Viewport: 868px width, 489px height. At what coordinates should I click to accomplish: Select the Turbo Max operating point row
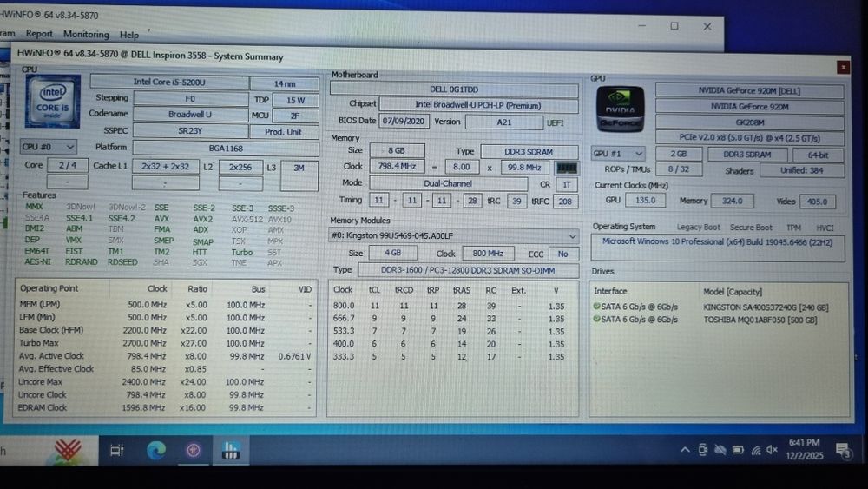[165, 343]
